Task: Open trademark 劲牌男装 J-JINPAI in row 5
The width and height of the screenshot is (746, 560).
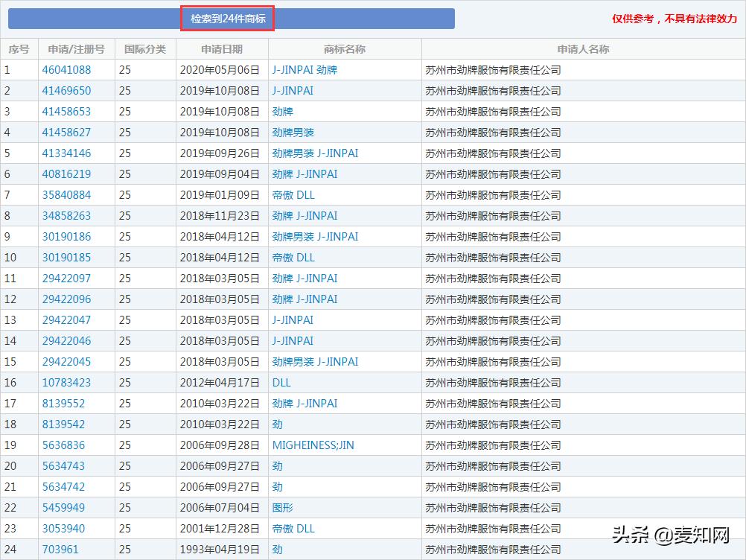Action: (x=315, y=153)
